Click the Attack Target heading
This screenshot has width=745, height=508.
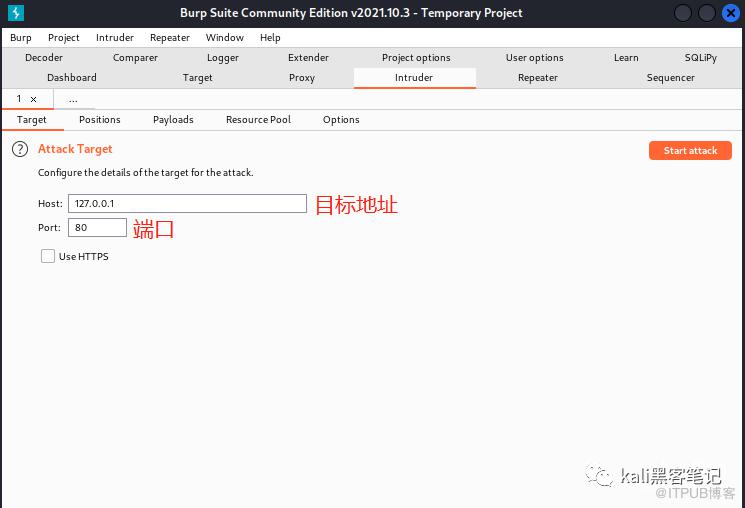[x=75, y=149]
